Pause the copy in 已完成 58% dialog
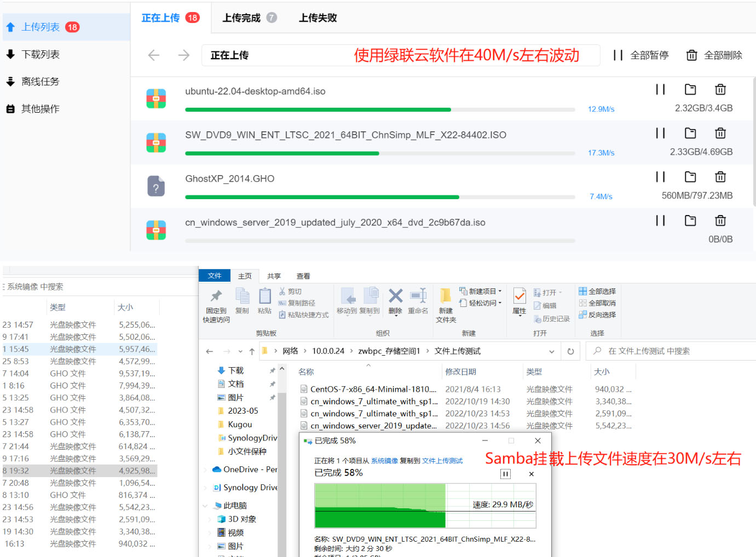 coord(506,474)
